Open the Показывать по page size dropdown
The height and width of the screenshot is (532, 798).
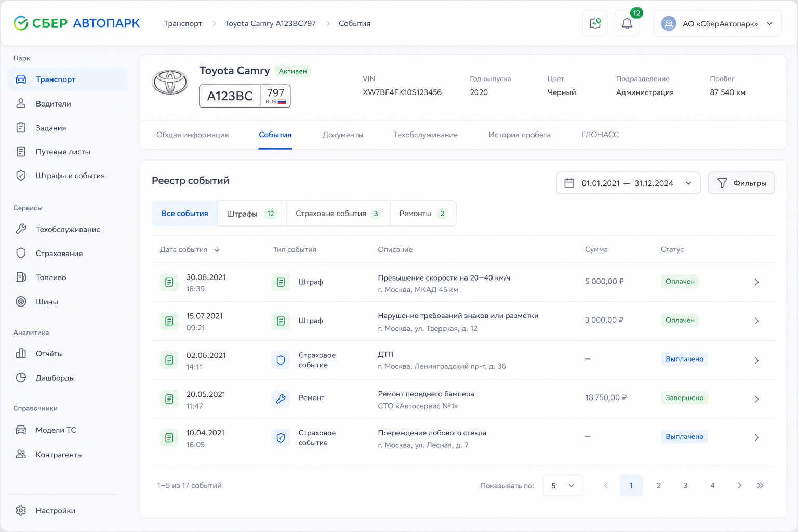coord(563,485)
